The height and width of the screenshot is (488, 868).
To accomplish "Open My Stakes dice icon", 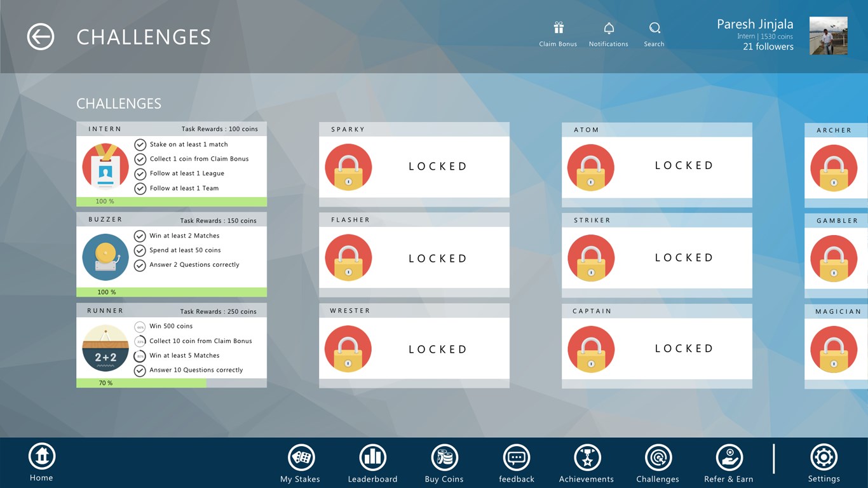I will (301, 457).
